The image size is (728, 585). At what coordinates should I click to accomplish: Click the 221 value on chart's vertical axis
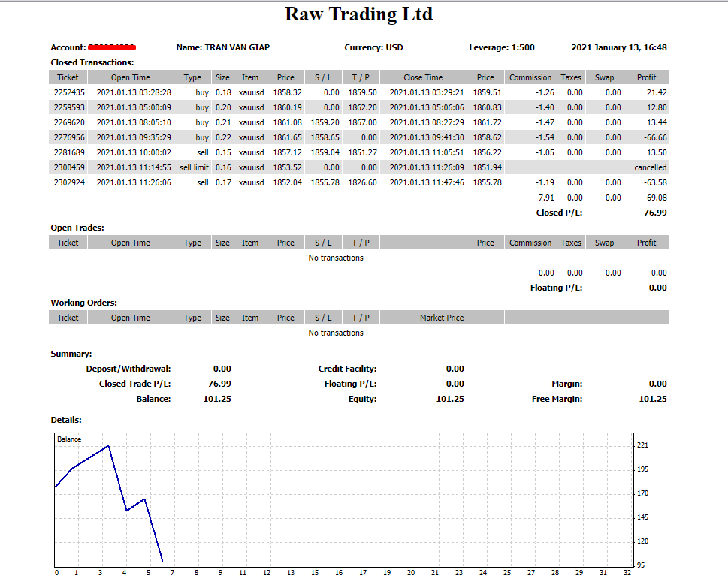[642, 445]
